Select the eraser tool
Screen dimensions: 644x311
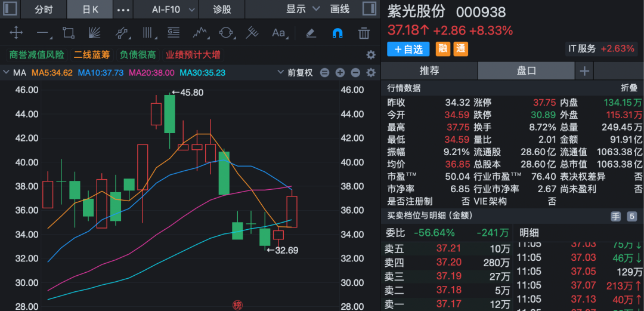(311, 32)
